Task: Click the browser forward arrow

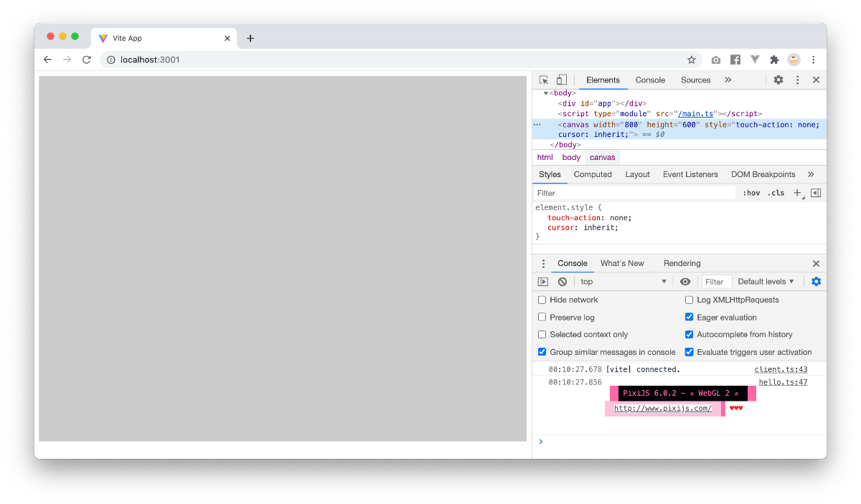Action: click(67, 60)
